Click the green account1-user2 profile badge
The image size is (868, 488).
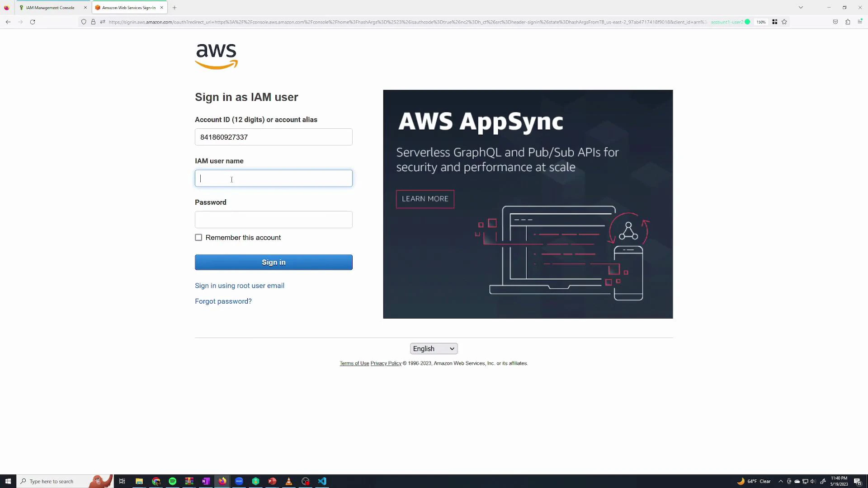729,22
